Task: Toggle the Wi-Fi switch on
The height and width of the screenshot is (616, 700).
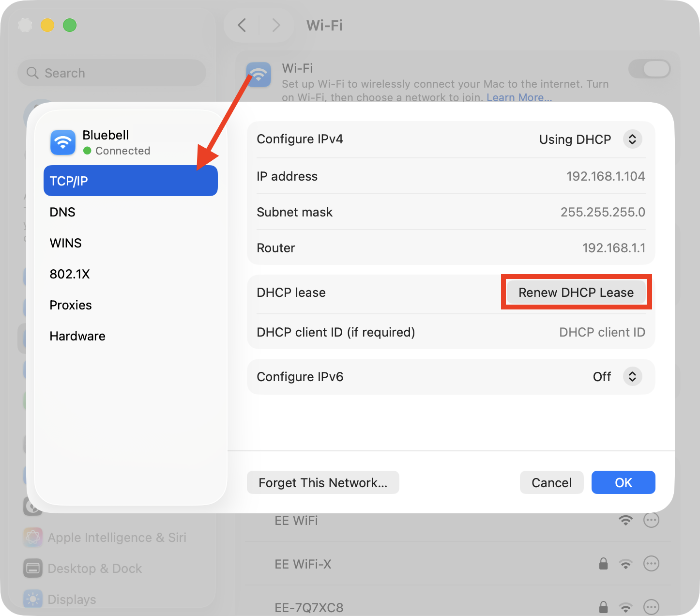Action: click(x=649, y=69)
